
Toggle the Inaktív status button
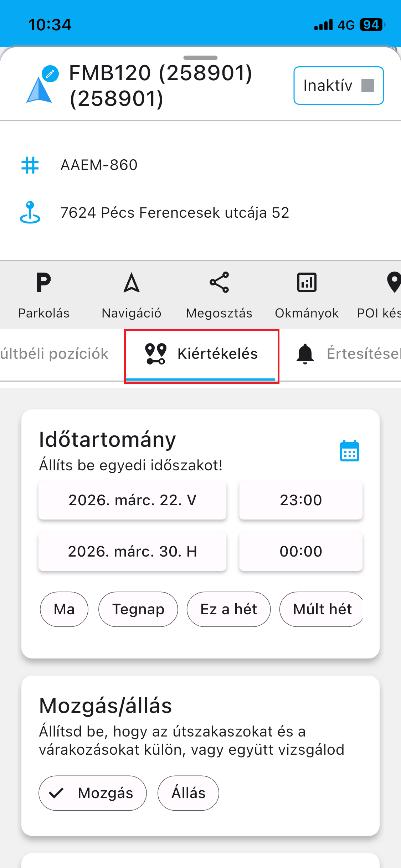click(x=338, y=86)
